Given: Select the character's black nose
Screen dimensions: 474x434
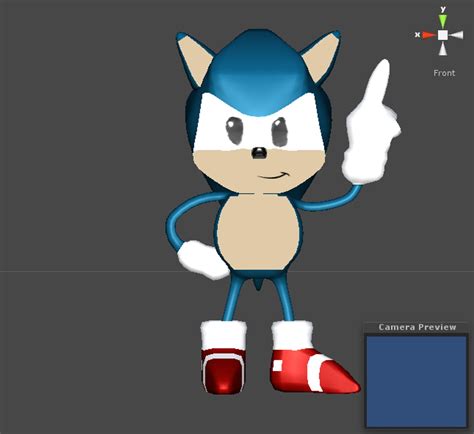Looking at the screenshot, I should (x=259, y=153).
